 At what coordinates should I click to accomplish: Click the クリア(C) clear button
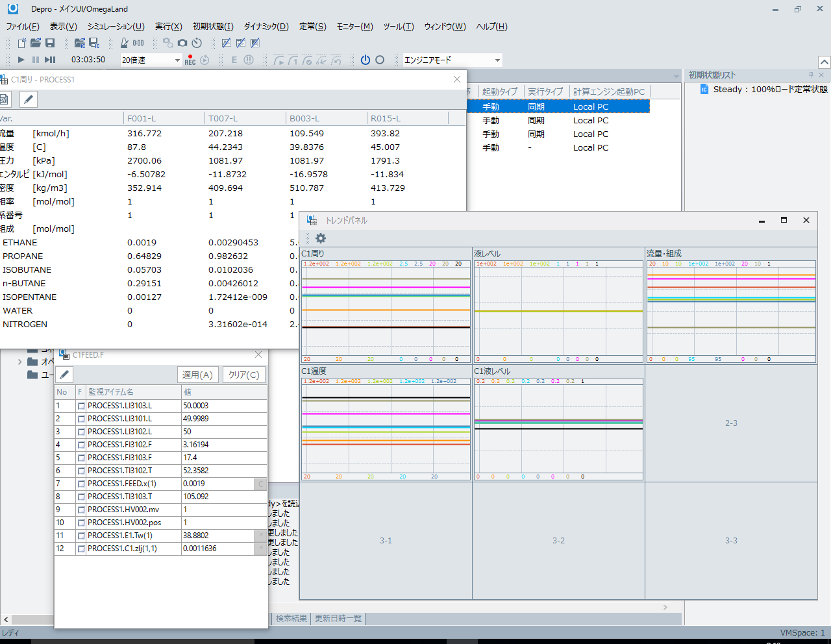243,375
